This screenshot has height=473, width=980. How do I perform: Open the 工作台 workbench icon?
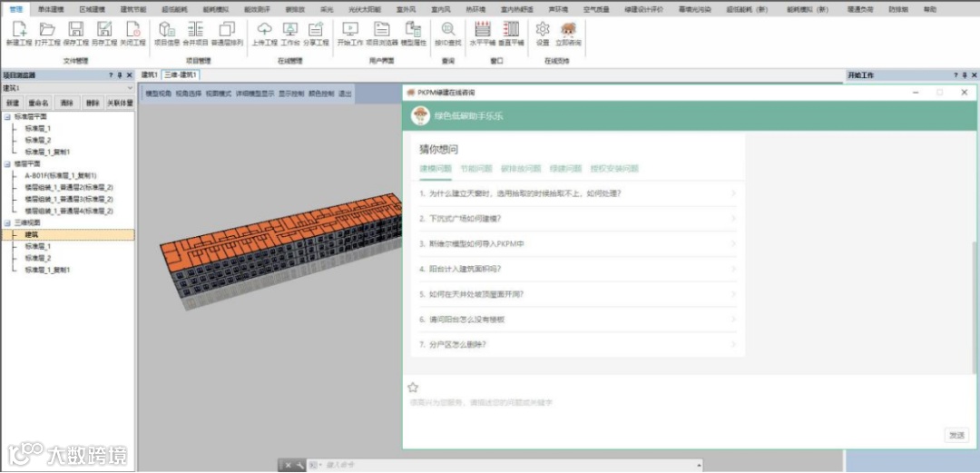(x=290, y=29)
